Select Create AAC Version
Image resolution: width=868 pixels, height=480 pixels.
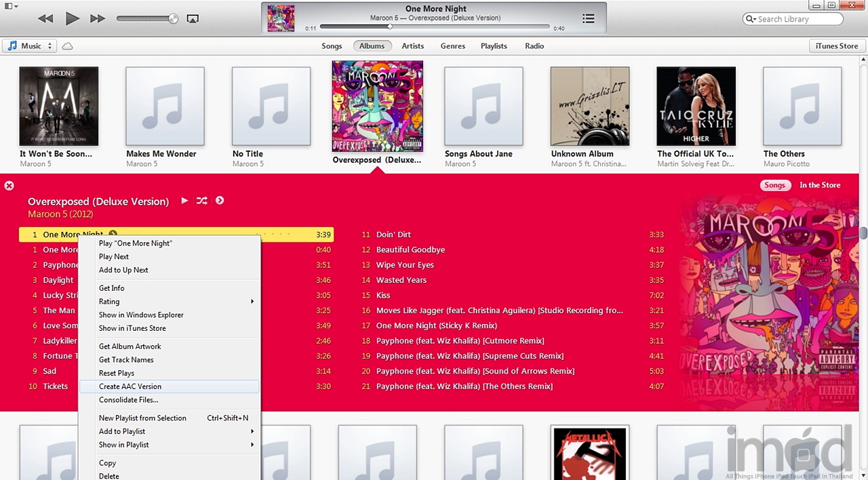point(170,386)
